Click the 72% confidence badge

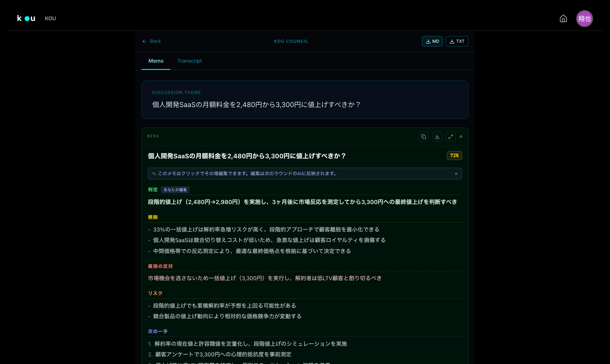tap(454, 156)
